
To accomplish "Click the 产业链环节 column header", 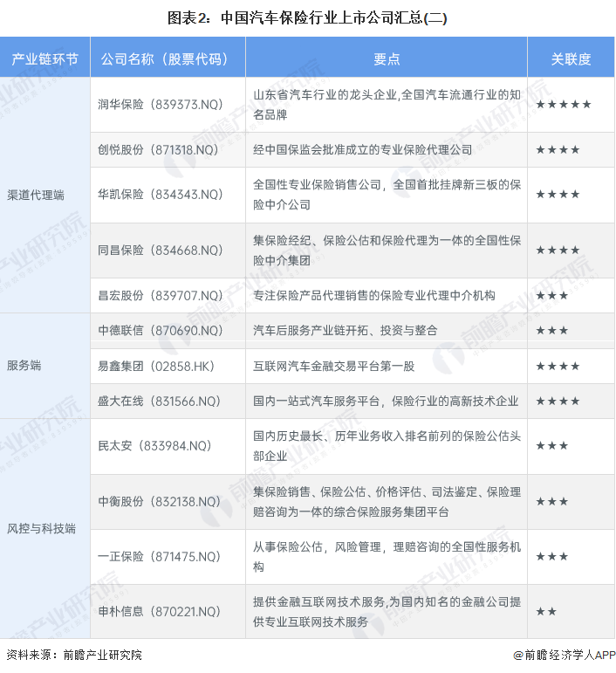I will pyautogui.click(x=44, y=59).
